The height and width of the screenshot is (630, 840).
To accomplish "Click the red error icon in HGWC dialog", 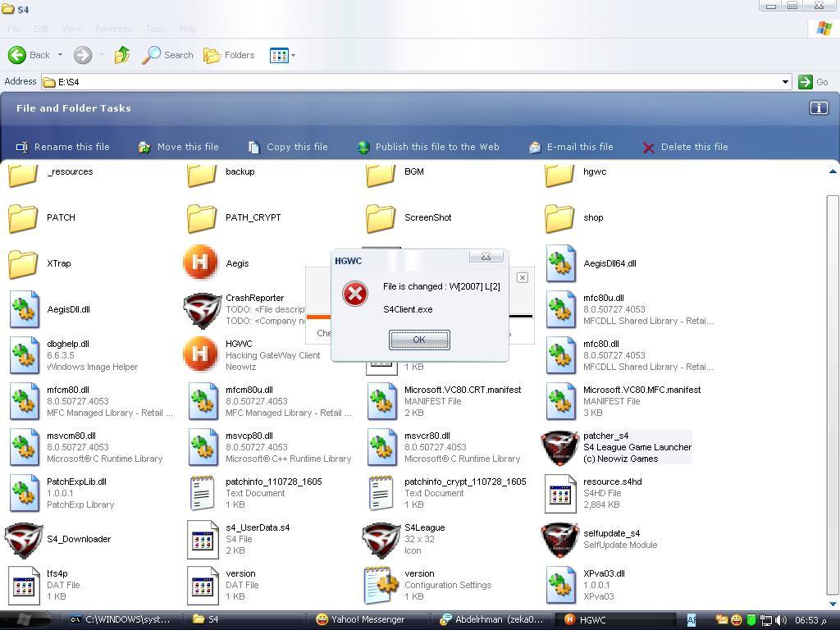I will (355, 294).
